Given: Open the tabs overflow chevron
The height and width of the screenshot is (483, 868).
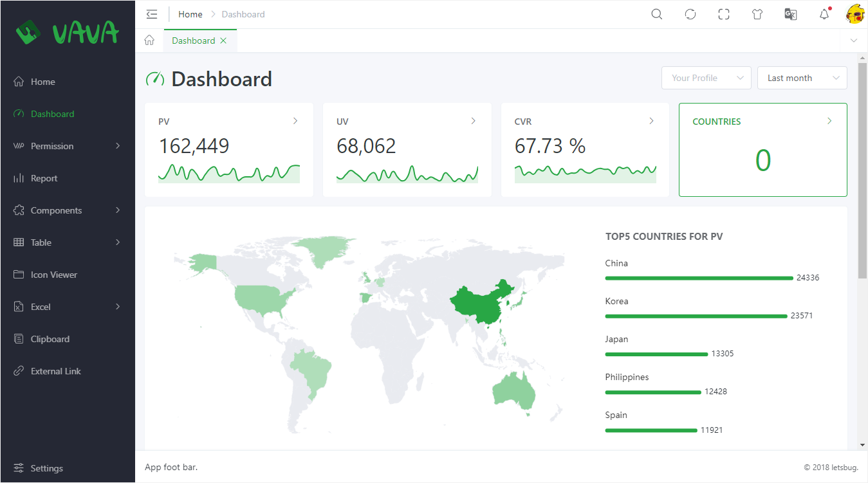Looking at the screenshot, I should click(x=854, y=41).
